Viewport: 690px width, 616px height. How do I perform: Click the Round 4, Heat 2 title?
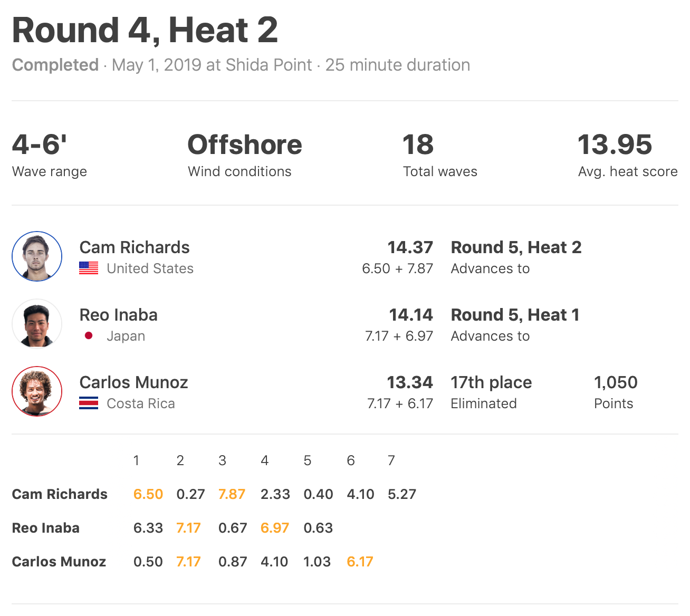point(145,30)
